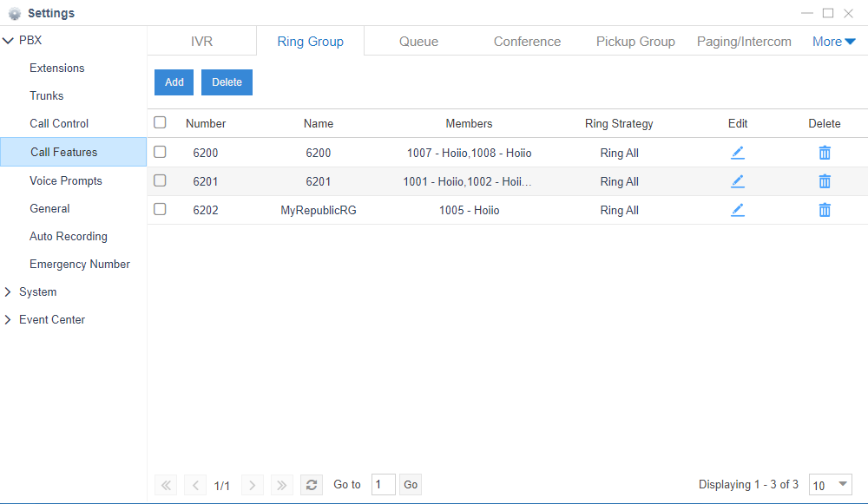Click the pencil icon for ring group 6201
The height and width of the screenshot is (504, 868).
(x=737, y=181)
